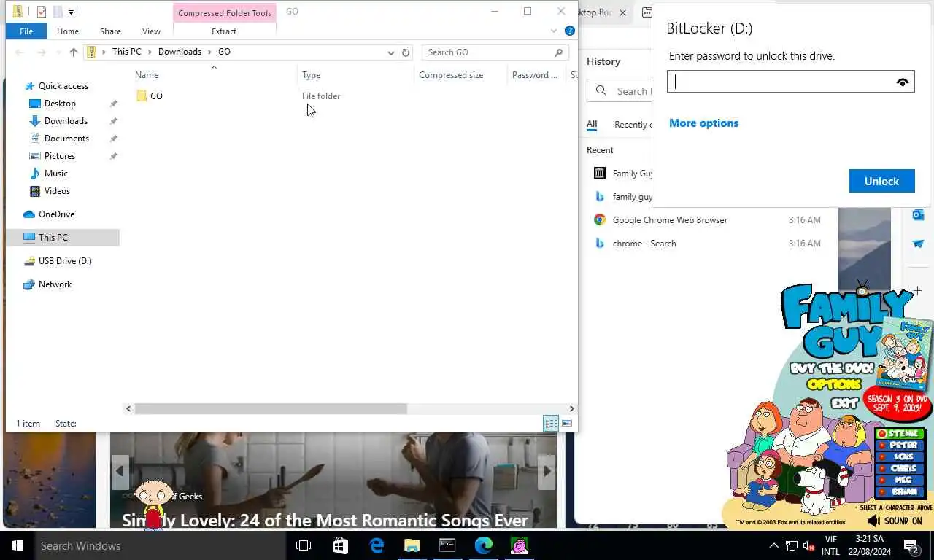
Task: Open legacy Edge icon on taskbar
Action: (377, 545)
